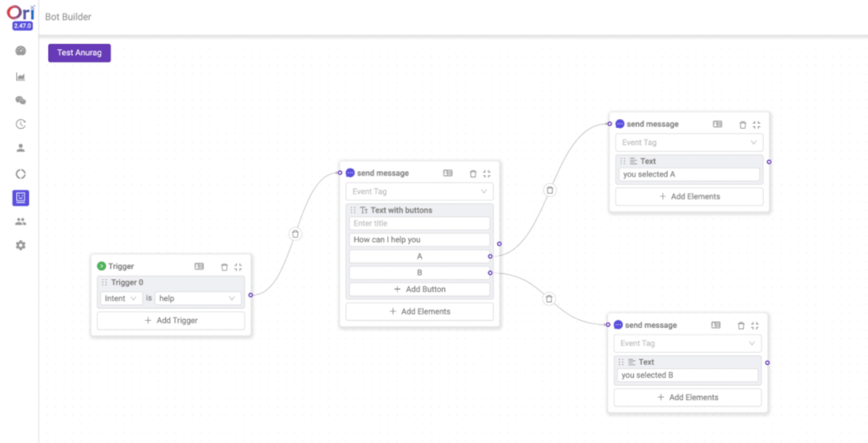The height and width of the screenshot is (443, 868).
Task: Collapse the 'you selected B' send message node
Action: pyautogui.click(x=755, y=326)
